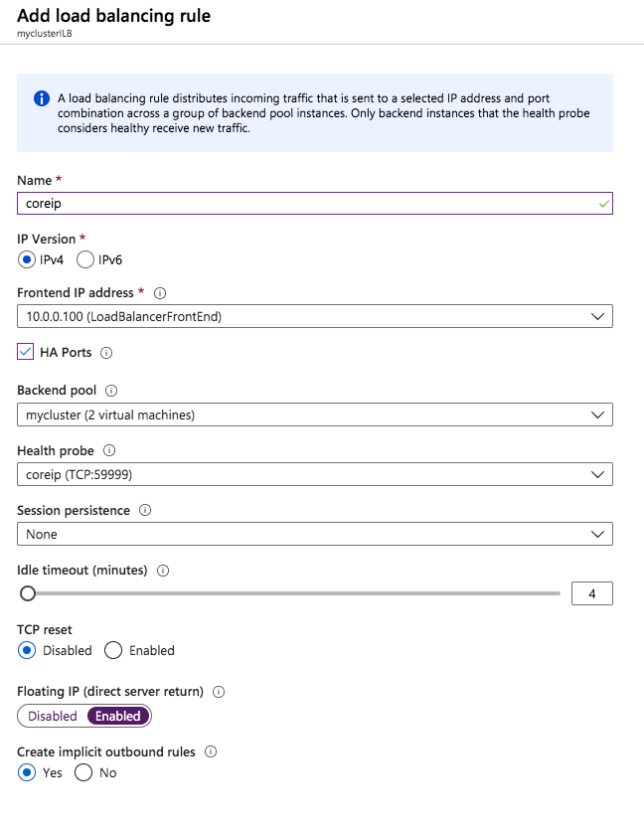
Task: Click the Idle timeout minutes value box
Action: click(592, 593)
